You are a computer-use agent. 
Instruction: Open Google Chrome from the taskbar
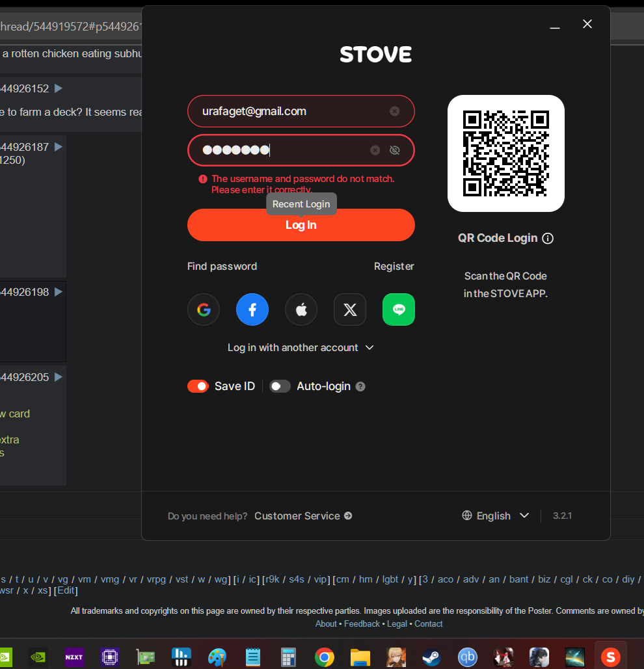[325, 657]
